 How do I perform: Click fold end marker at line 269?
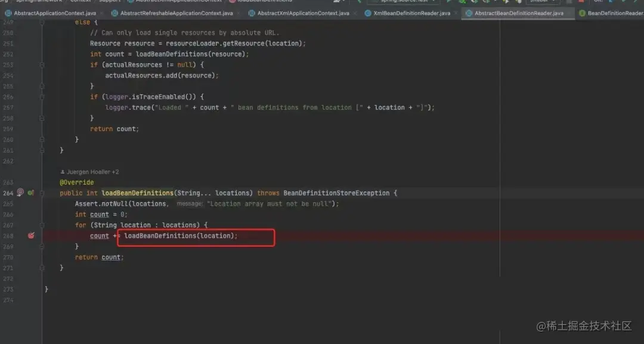[x=42, y=246]
